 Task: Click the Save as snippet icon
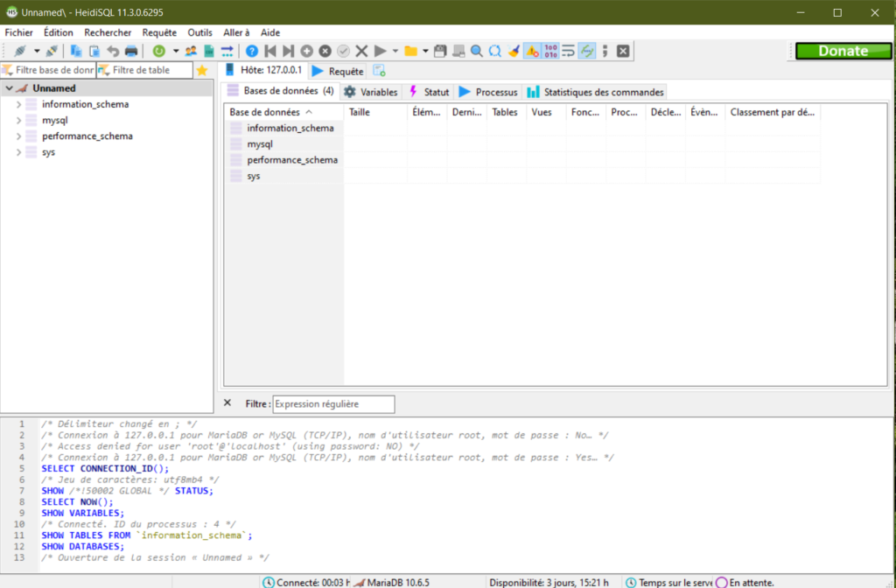[458, 51]
